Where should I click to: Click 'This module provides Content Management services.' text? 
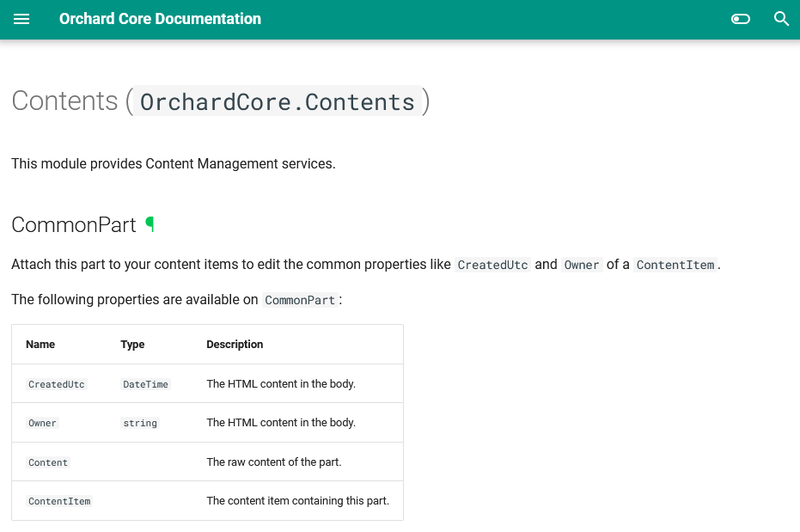click(x=174, y=164)
